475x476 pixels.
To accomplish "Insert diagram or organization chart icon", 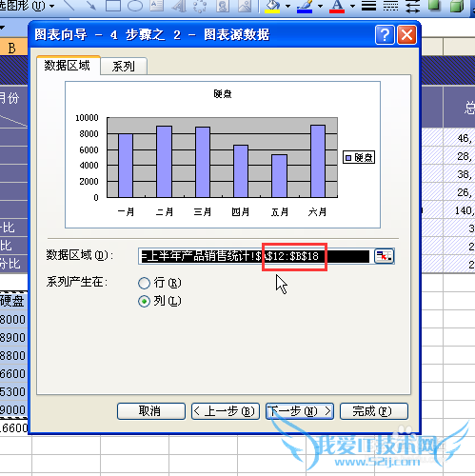I will click(x=200, y=6).
